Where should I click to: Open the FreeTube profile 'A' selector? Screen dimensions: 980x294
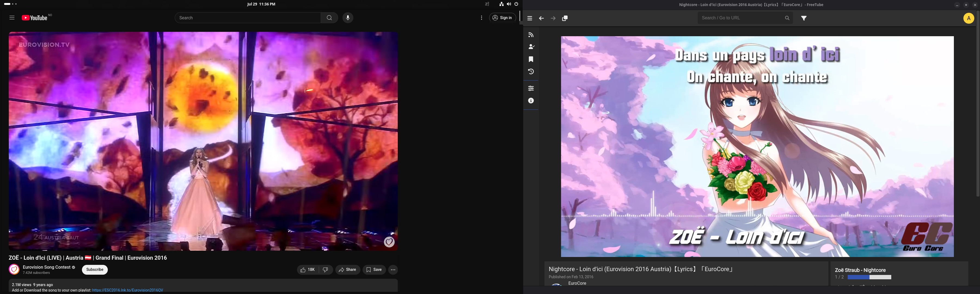pos(969,18)
